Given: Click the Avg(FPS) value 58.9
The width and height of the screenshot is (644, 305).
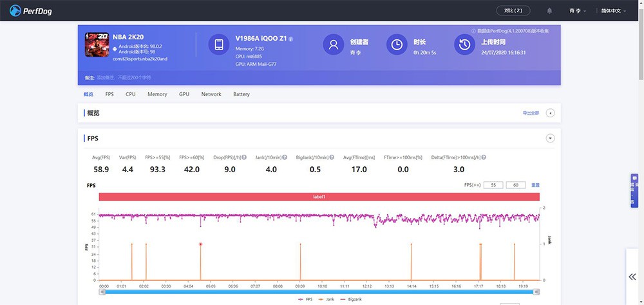Looking at the screenshot, I should point(101,170).
